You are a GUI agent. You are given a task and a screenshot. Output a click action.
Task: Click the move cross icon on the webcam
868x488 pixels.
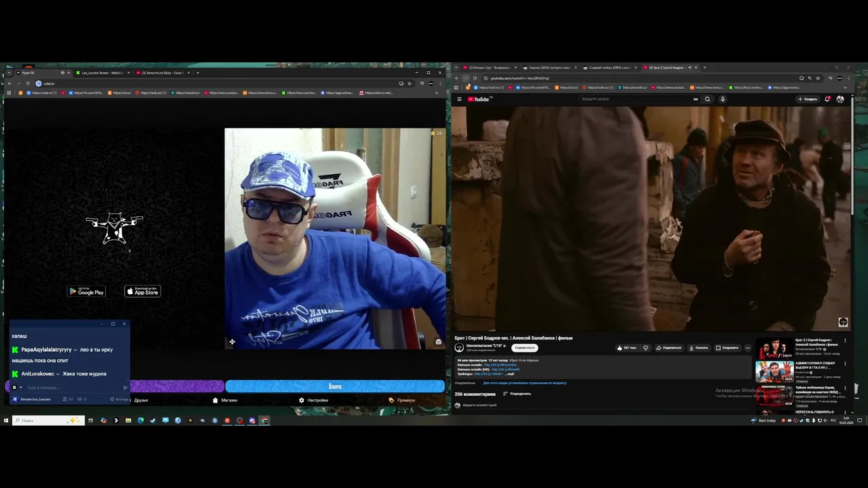click(x=232, y=342)
